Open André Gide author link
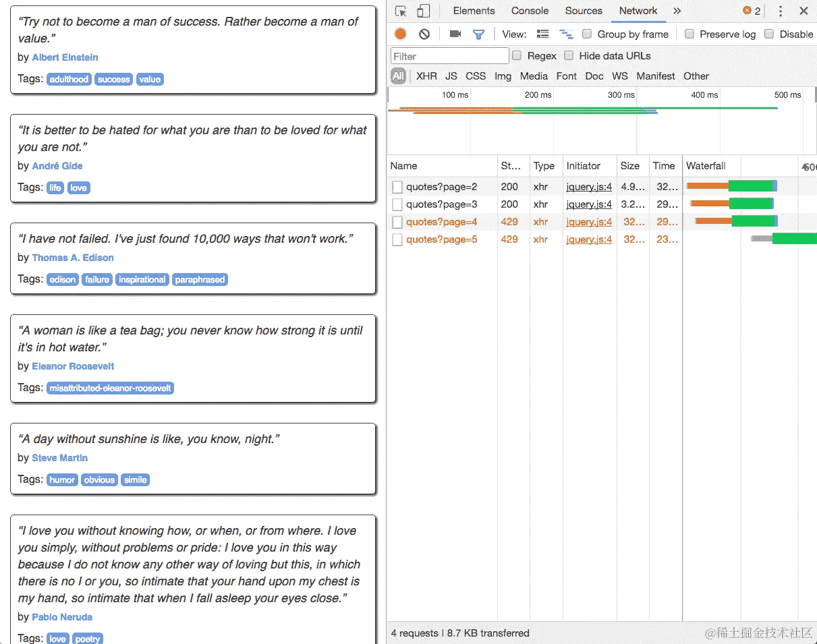 pyautogui.click(x=57, y=166)
